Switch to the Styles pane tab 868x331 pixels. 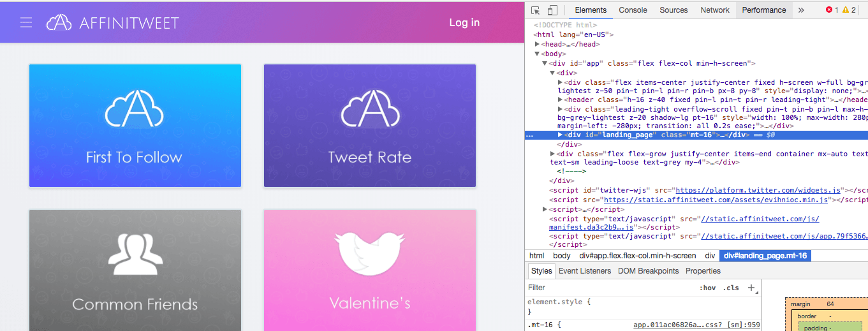(x=541, y=271)
